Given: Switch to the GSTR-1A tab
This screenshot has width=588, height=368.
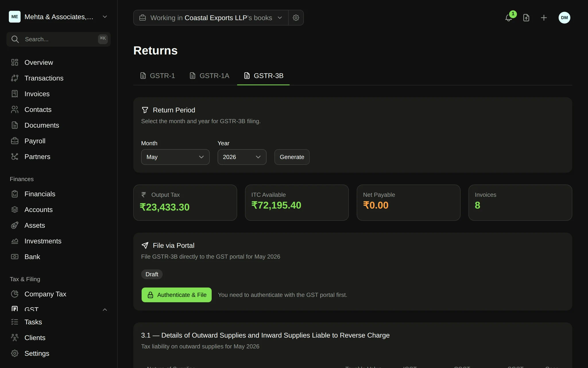Looking at the screenshot, I should (209, 76).
